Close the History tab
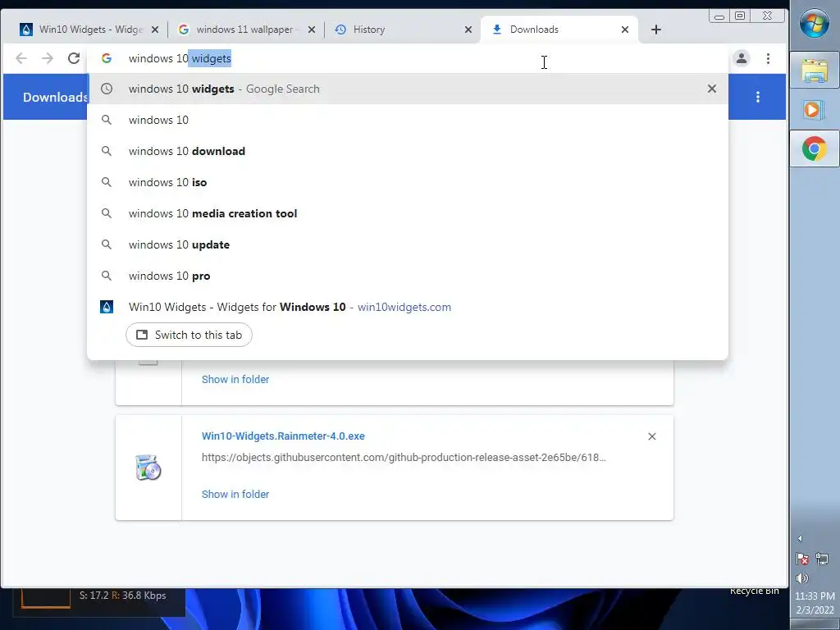The width and height of the screenshot is (840, 630). tap(468, 30)
